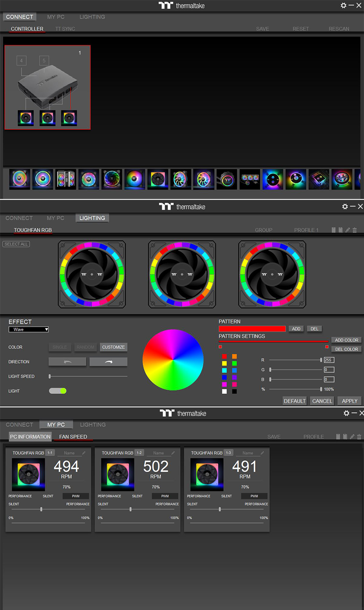Click red PATTERN preview bar
This screenshot has width=364, height=610.
252,329
